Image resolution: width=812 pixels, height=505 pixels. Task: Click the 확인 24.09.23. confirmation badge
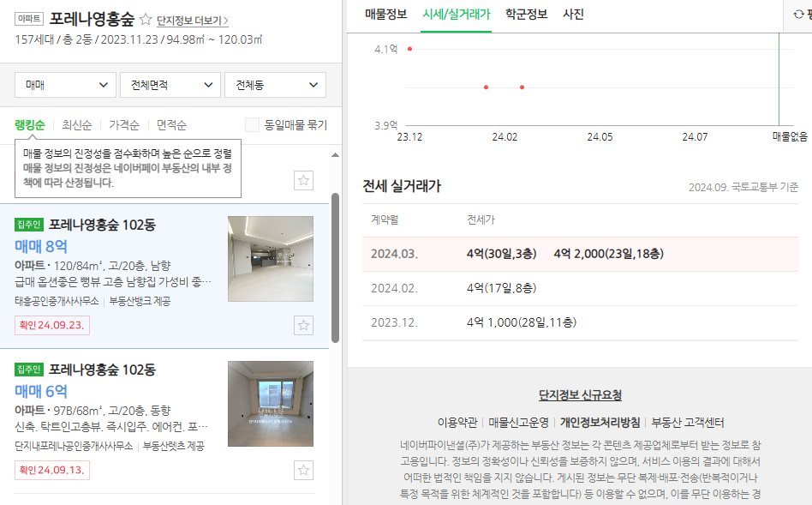tap(51, 325)
